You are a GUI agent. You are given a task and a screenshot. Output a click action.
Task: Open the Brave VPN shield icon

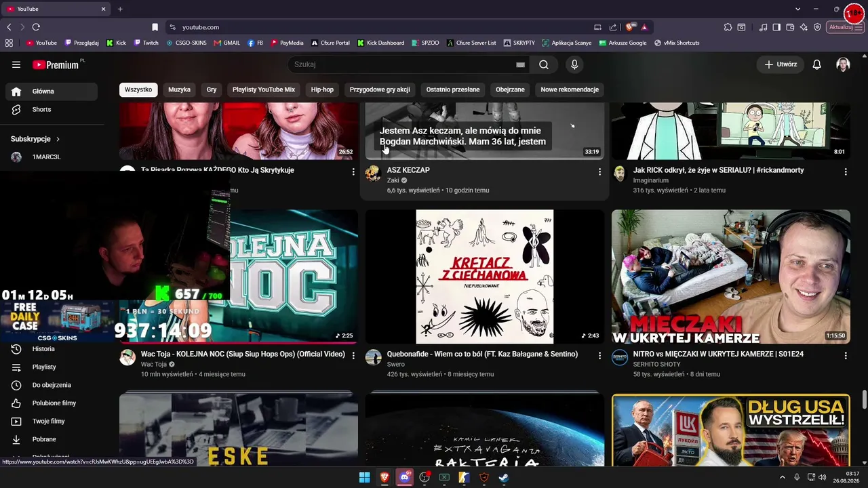click(817, 27)
